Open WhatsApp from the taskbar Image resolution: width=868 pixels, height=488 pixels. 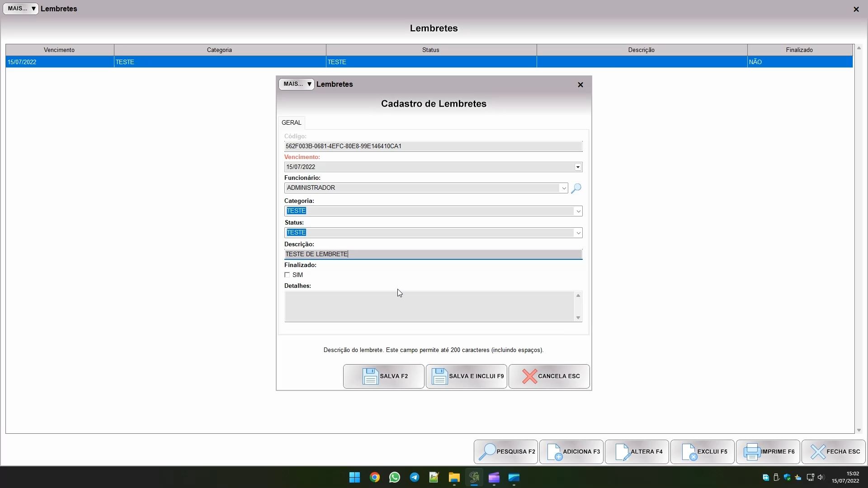coord(394,478)
